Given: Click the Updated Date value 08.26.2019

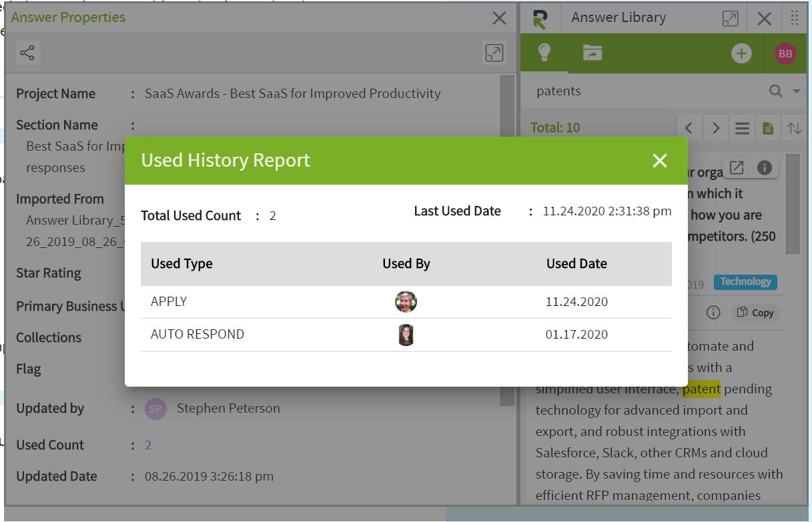Looking at the screenshot, I should tap(209, 476).
